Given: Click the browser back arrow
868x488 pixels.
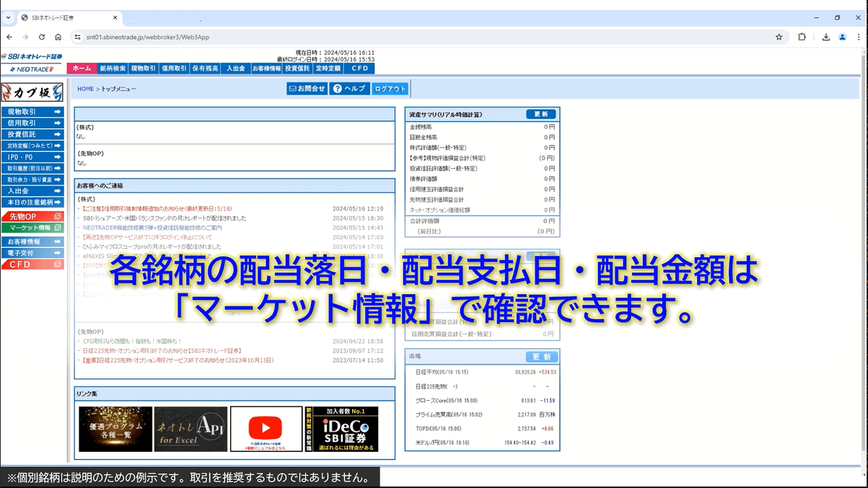Looking at the screenshot, I should coord(9,37).
